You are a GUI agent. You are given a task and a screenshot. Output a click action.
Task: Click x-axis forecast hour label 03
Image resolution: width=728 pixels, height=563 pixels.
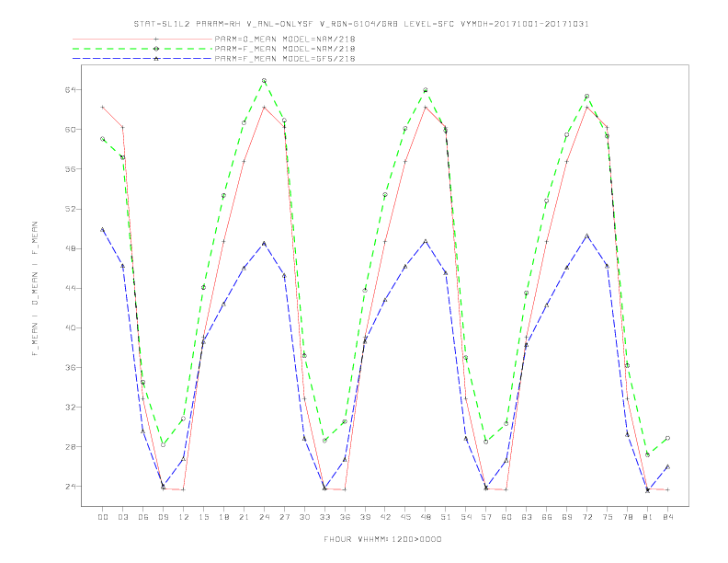click(122, 517)
